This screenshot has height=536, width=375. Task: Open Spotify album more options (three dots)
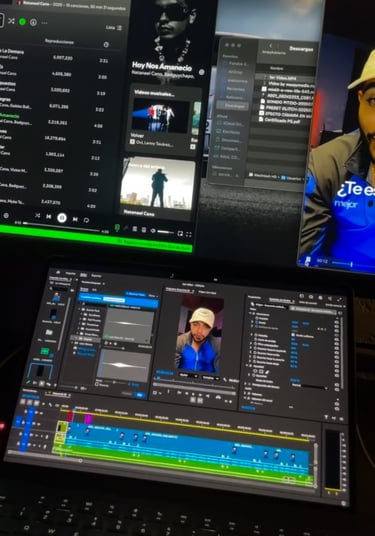[x=44, y=23]
